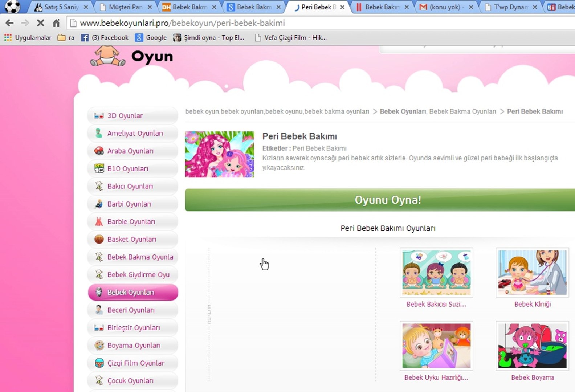
Task: Open the 'Çizgi Film Oyunlar' category
Action: click(133, 363)
